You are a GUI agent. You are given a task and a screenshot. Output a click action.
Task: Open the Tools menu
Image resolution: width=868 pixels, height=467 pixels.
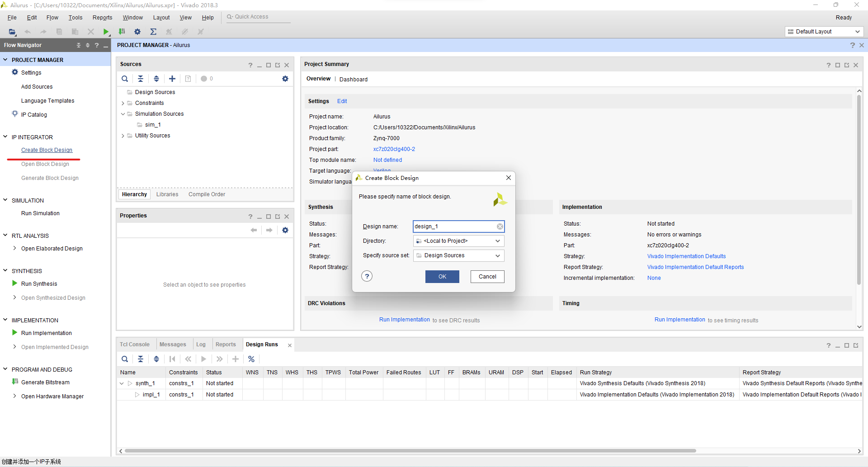click(75, 18)
